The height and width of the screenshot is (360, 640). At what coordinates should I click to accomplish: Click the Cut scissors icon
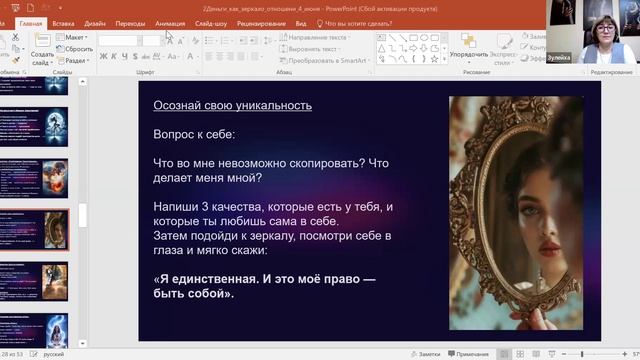pos(16,37)
